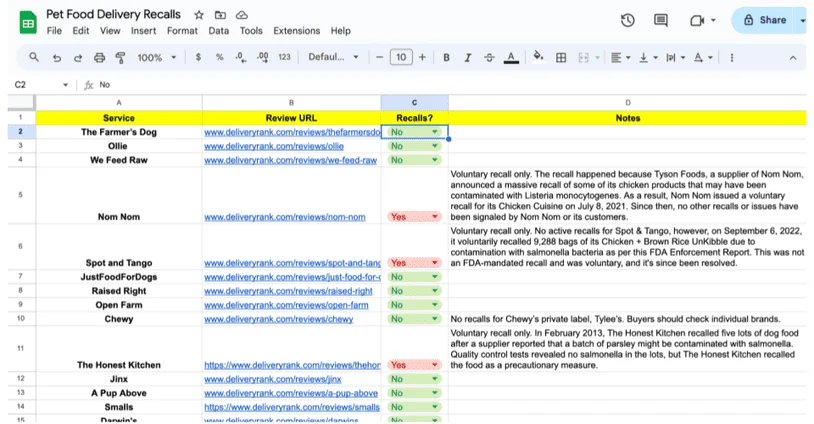Click the font size input field
The width and height of the screenshot is (814, 424).
(x=401, y=58)
